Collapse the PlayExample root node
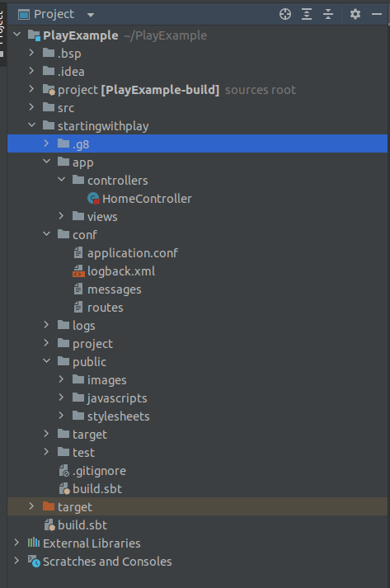Screen dimensions: 390x588 pos(16,35)
